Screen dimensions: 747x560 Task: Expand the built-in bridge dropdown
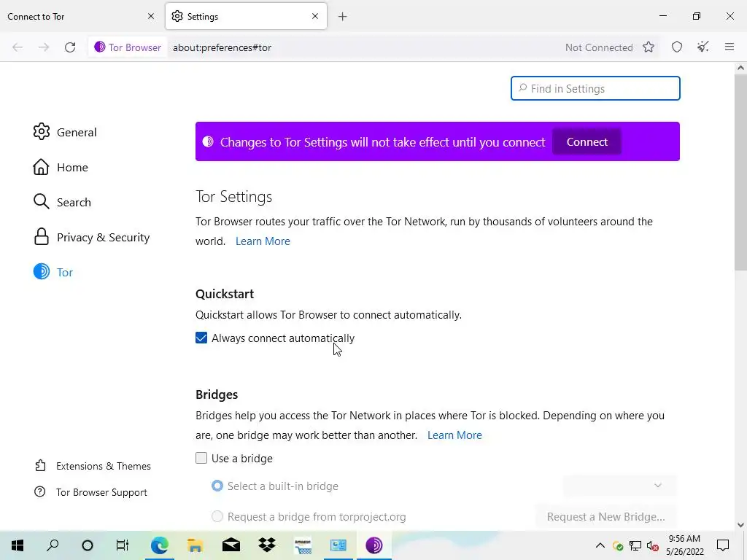coord(620,486)
